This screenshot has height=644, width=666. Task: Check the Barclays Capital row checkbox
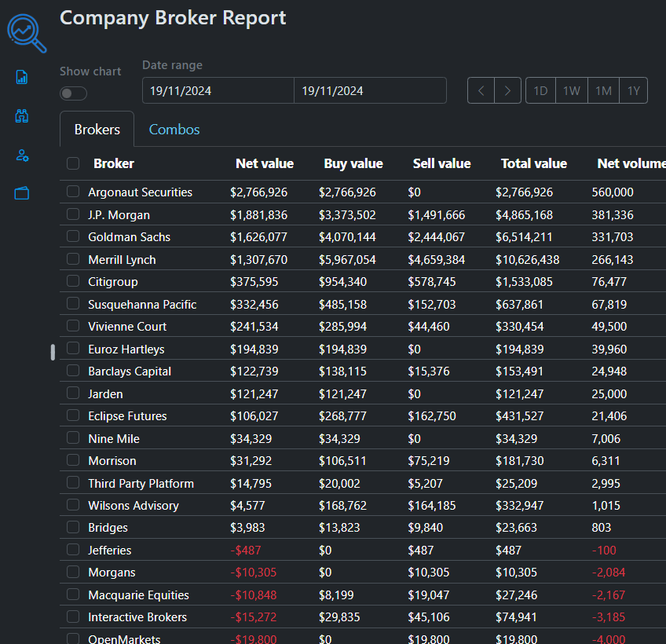[x=73, y=371]
